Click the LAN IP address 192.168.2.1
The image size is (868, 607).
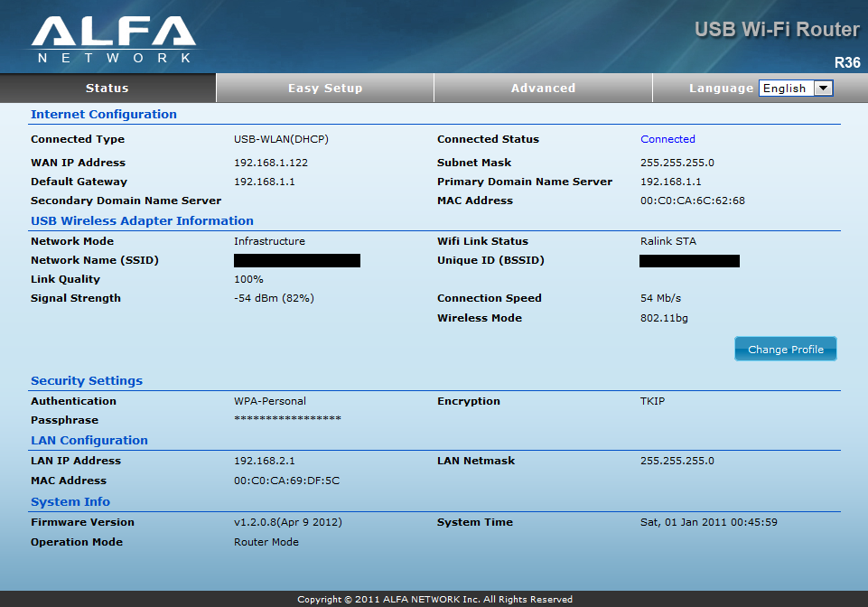(x=264, y=461)
